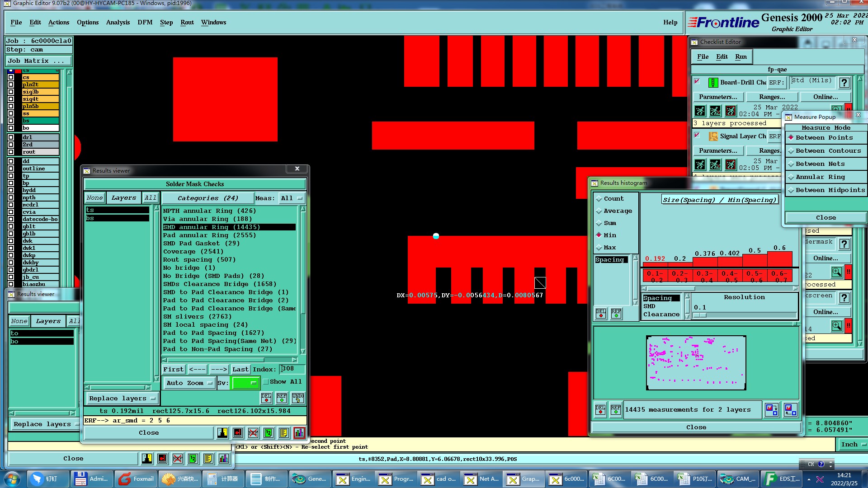Open the DFM menu

145,22
